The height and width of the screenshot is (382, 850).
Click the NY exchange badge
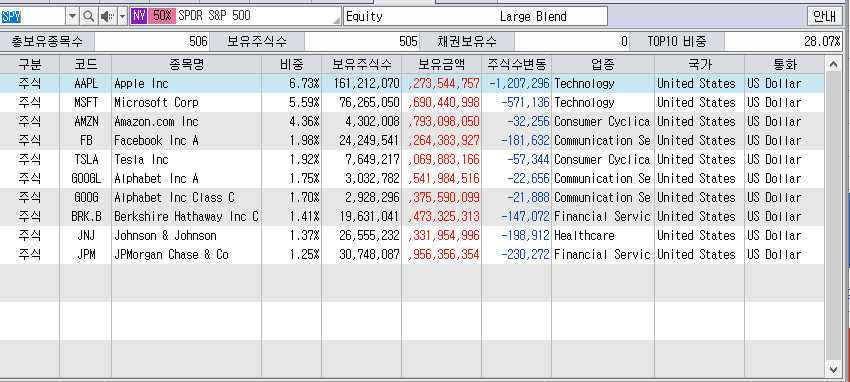139,16
